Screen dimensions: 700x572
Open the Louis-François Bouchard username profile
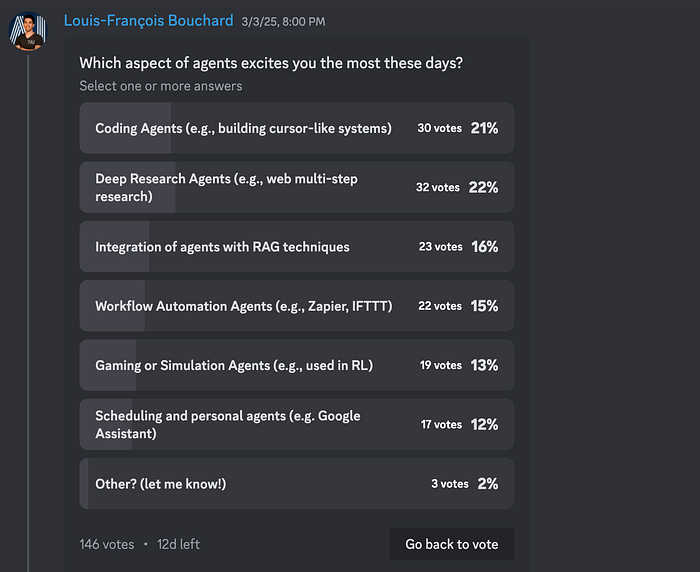[x=148, y=21]
